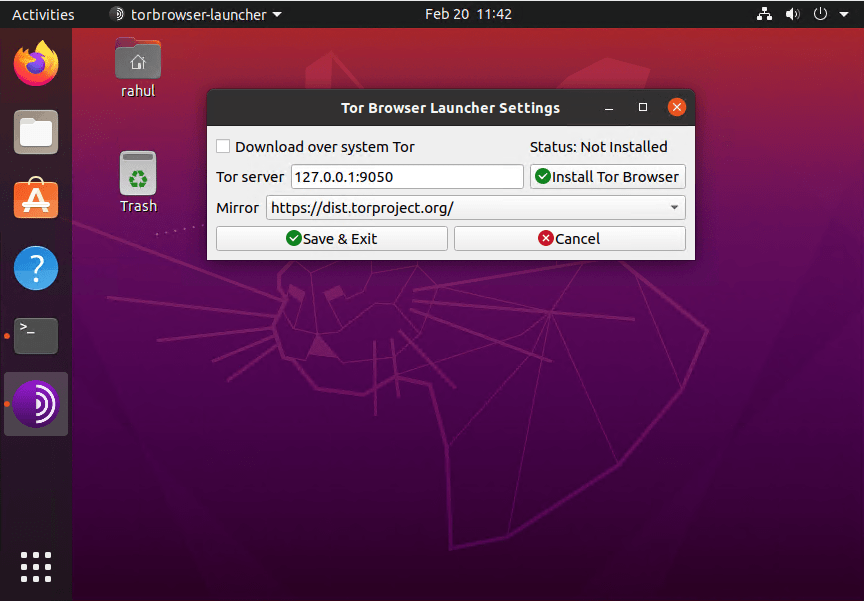Maximize the Tor Browser Launcher Settings window
This screenshot has width=864, height=601.
pyautogui.click(x=642, y=107)
